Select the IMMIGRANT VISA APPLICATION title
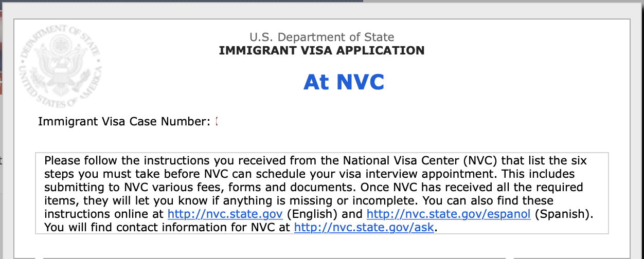 [322, 50]
